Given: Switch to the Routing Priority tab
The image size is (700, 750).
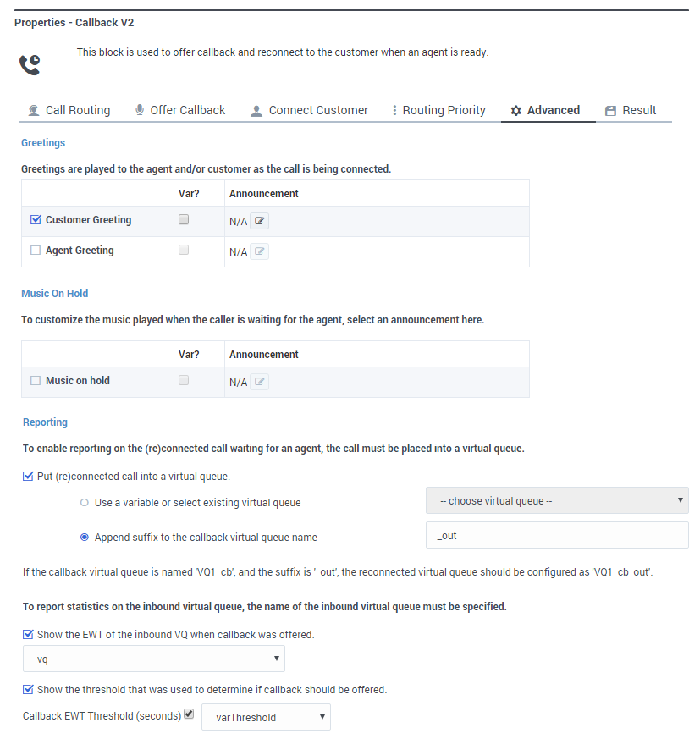Looking at the screenshot, I should 438,110.
